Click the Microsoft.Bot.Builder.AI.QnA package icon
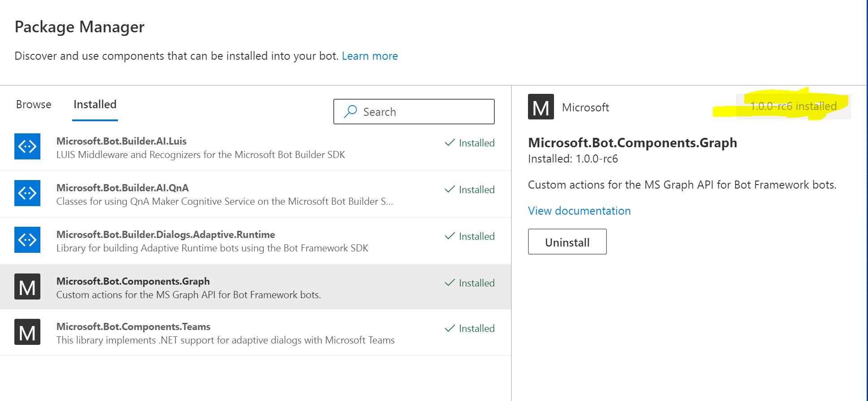Image resolution: width=868 pixels, height=401 pixels. coord(27,193)
